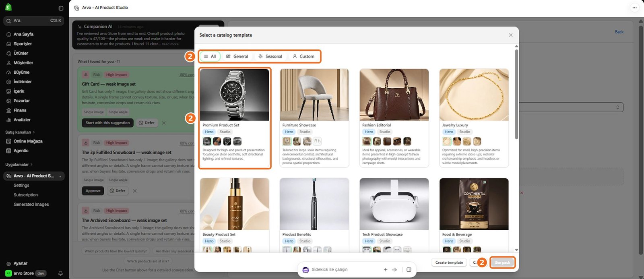This screenshot has height=279, width=644.
Task: Open Online Mağaza sales channel
Action: point(28,141)
